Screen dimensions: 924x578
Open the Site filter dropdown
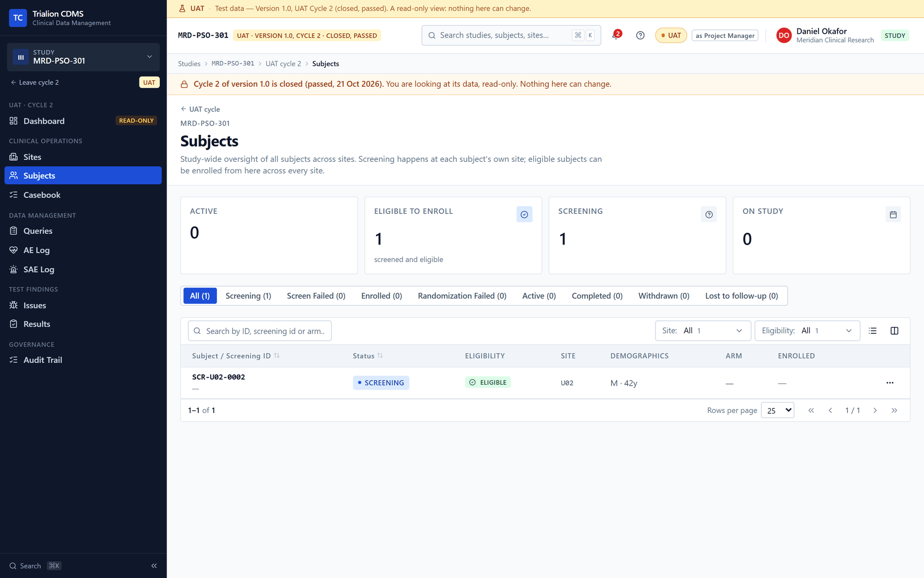click(703, 330)
